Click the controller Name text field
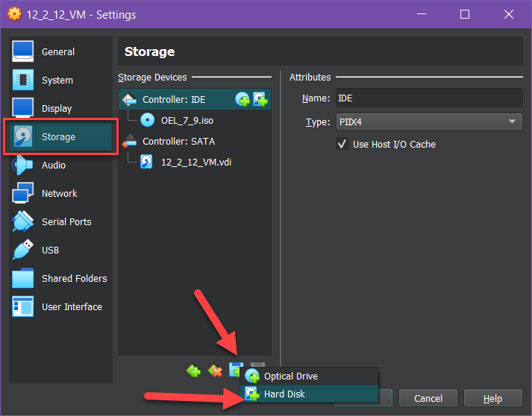Viewport: 532px width, 416px height. 428,98
